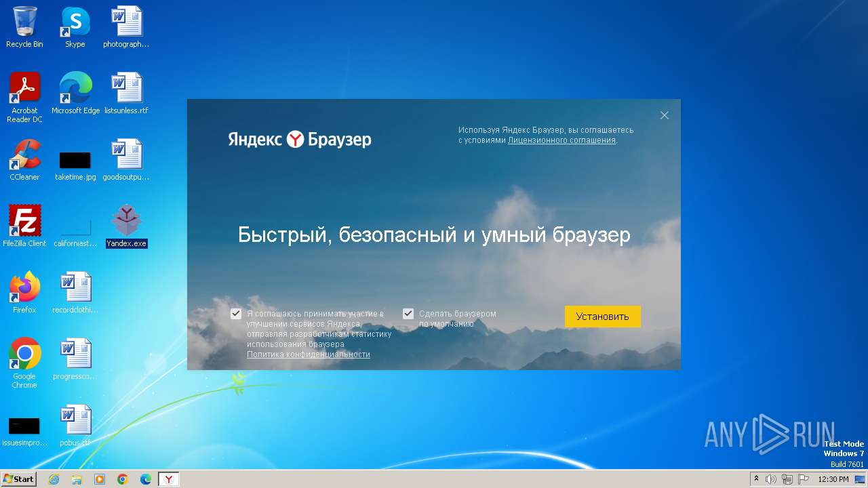This screenshot has height=488, width=868.
Task: Select the photograph document icon on desktop
Action: point(126,27)
